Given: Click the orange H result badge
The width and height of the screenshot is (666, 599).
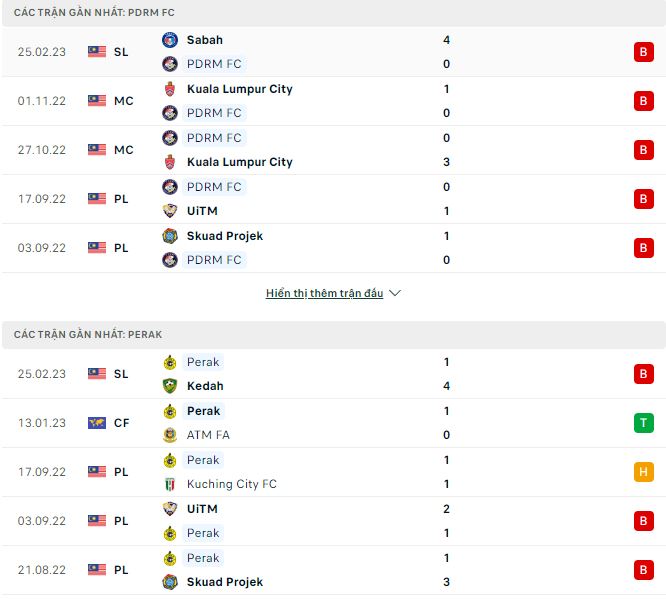Looking at the screenshot, I should (x=643, y=472).
